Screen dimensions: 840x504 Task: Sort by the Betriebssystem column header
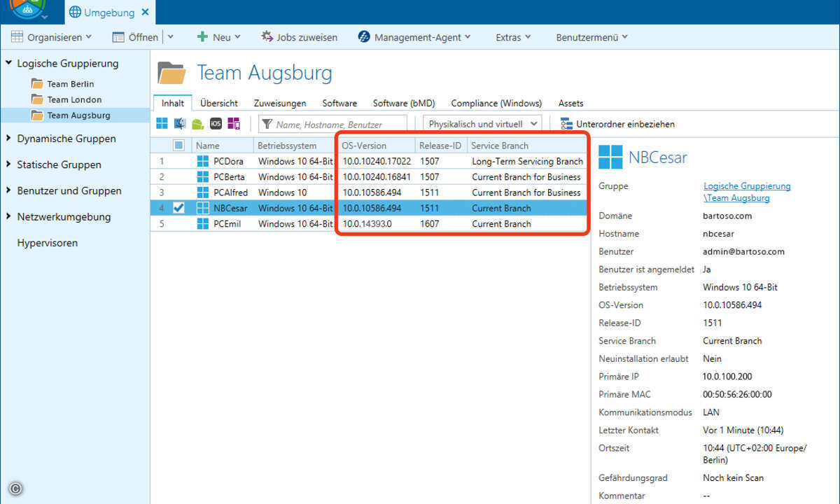[x=295, y=146]
